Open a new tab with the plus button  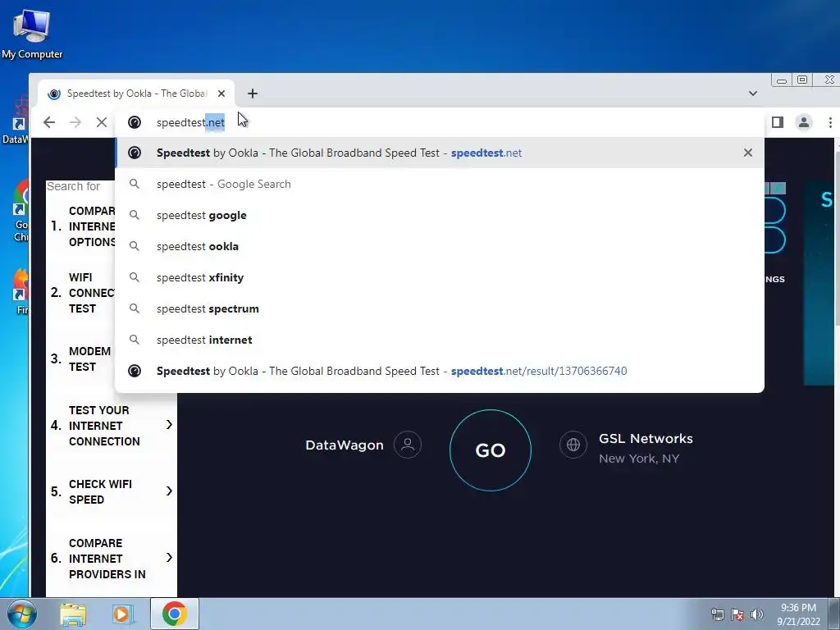point(253,94)
